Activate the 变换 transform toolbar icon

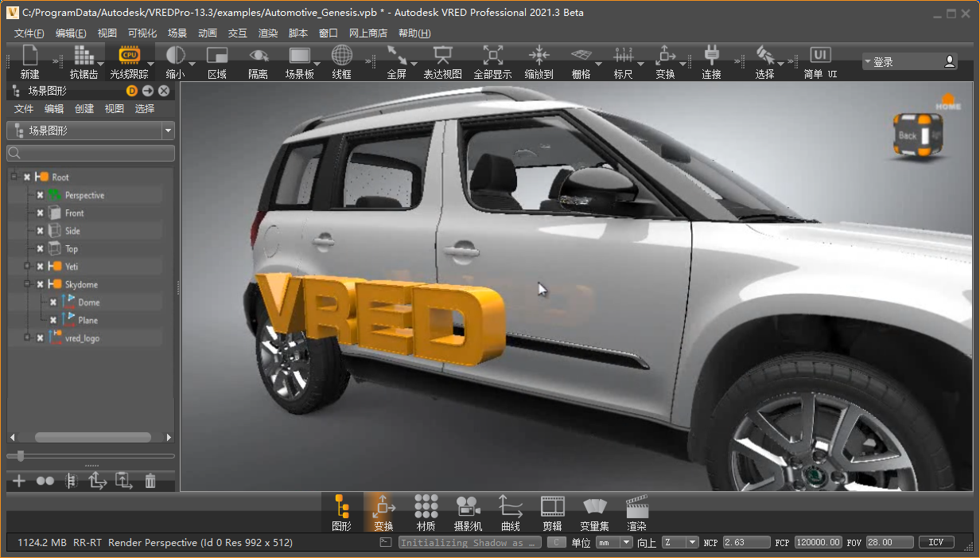[665, 55]
